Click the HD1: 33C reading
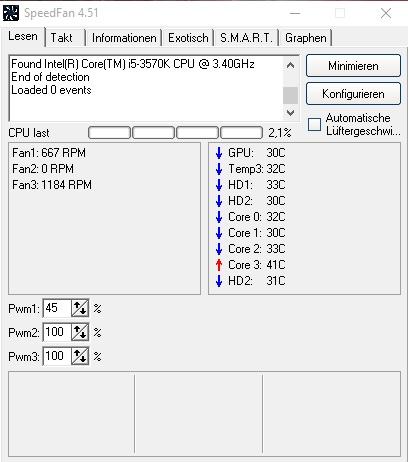 257,185
